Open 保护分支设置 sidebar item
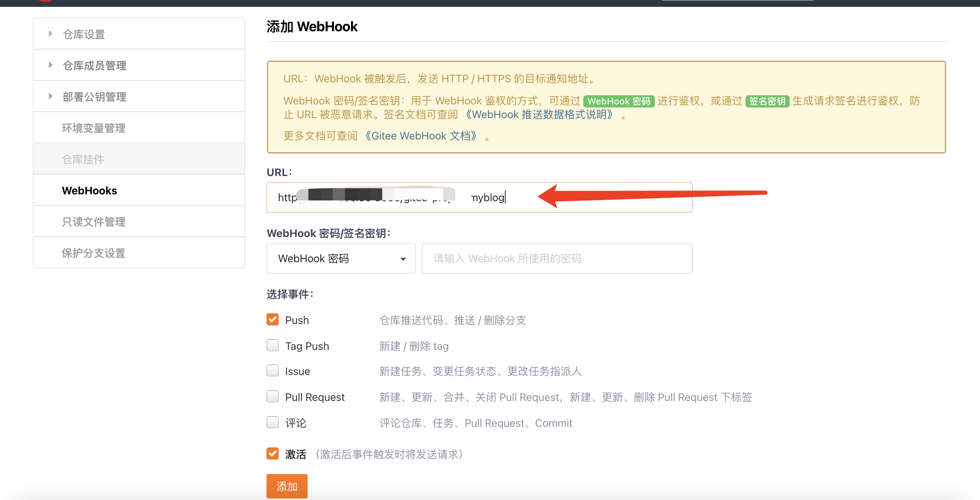This screenshot has height=500, width=980. point(94,253)
